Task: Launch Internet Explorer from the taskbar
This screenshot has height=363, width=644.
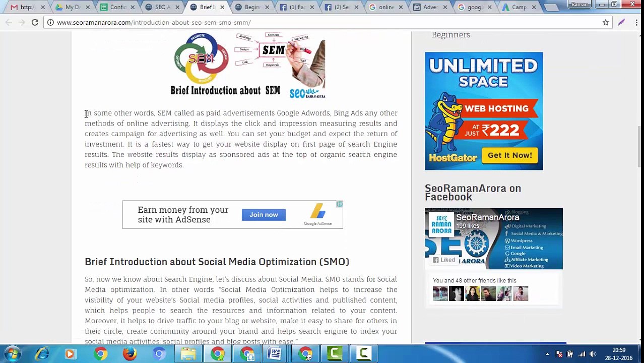Action: (x=42, y=354)
